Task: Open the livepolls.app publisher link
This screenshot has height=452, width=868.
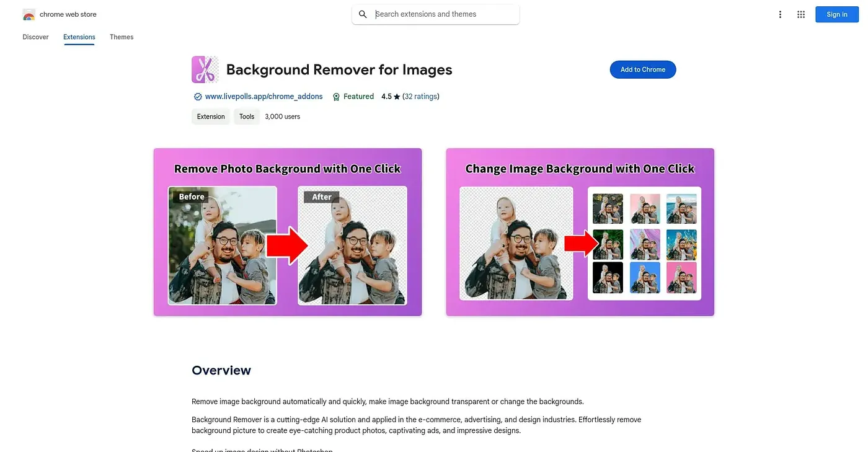Action: 264,97
